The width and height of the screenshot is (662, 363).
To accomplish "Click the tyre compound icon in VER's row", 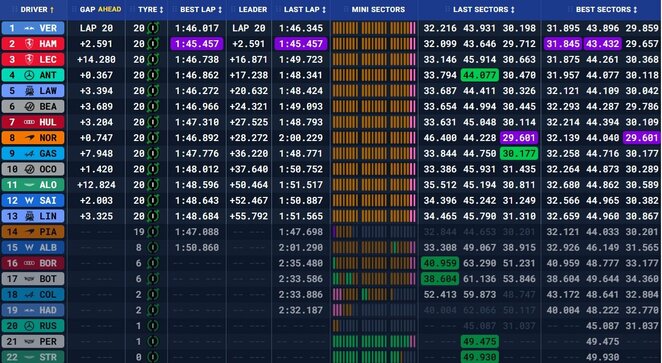I will tap(153, 28).
